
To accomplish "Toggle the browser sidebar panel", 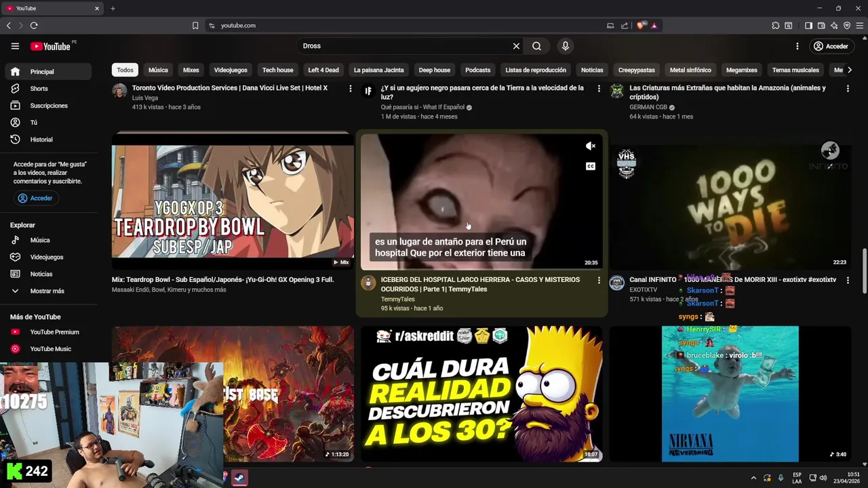I will coord(808,26).
